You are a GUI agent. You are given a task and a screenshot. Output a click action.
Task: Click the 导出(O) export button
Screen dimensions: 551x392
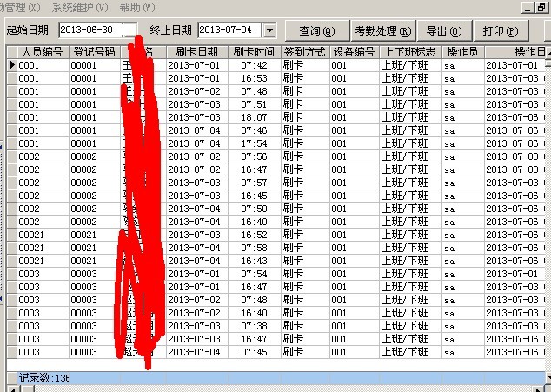[443, 31]
